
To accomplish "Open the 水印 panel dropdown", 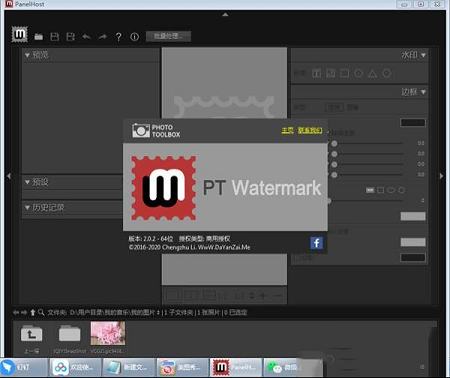I will [423, 55].
